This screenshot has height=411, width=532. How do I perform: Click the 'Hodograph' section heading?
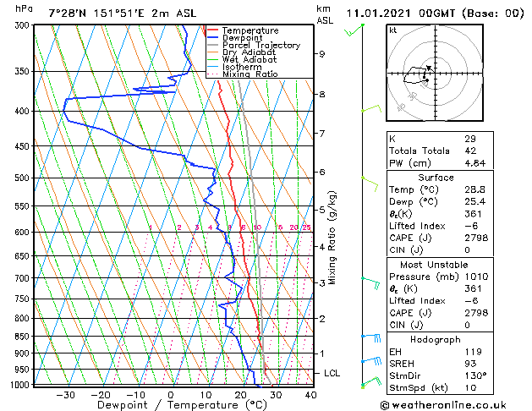(x=436, y=340)
